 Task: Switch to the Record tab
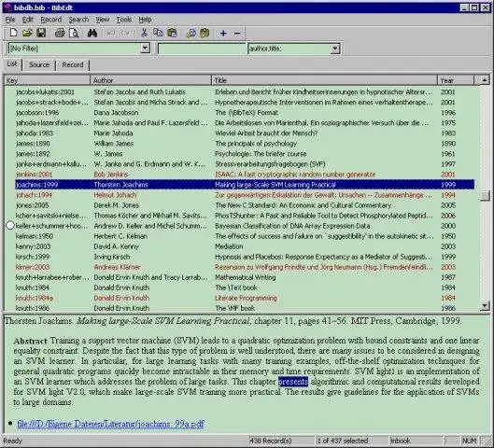click(73, 64)
